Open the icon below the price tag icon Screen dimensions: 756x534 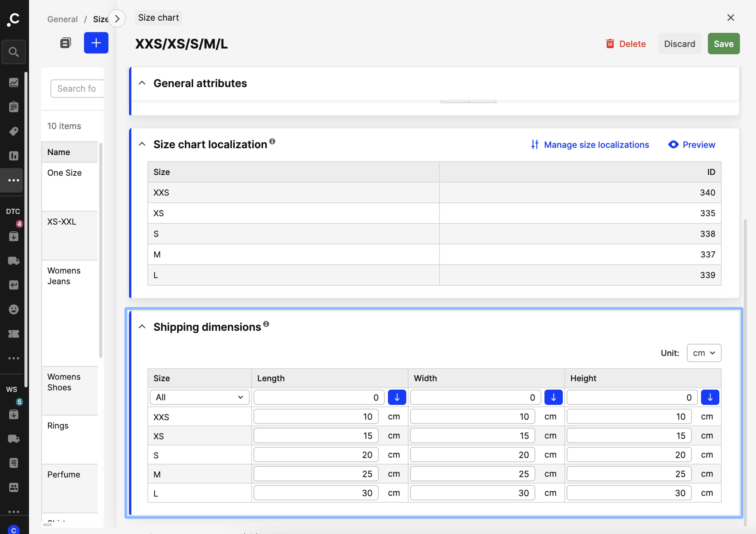[14, 156]
